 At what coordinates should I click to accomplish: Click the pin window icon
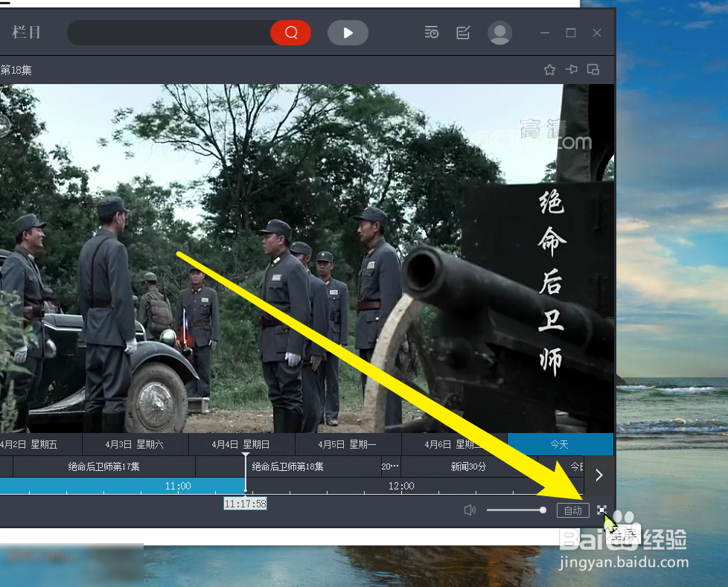572,70
